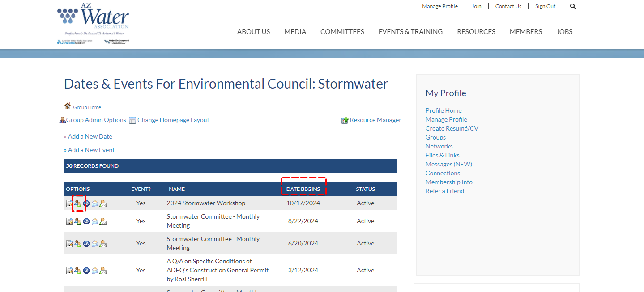Open Messages (NEW)
Image resolution: width=644 pixels, height=292 pixels.
click(x=449, y=164)
